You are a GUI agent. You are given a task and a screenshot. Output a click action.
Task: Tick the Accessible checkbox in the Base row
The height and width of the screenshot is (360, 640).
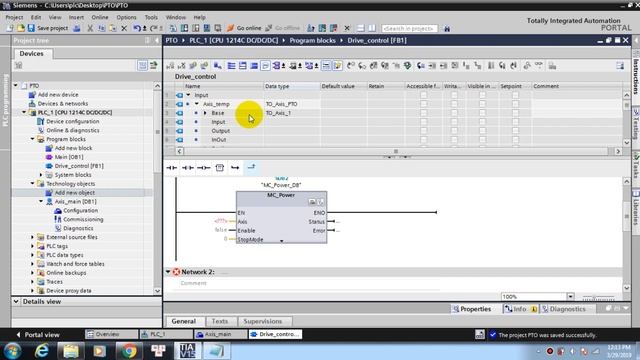coord(424,113)
